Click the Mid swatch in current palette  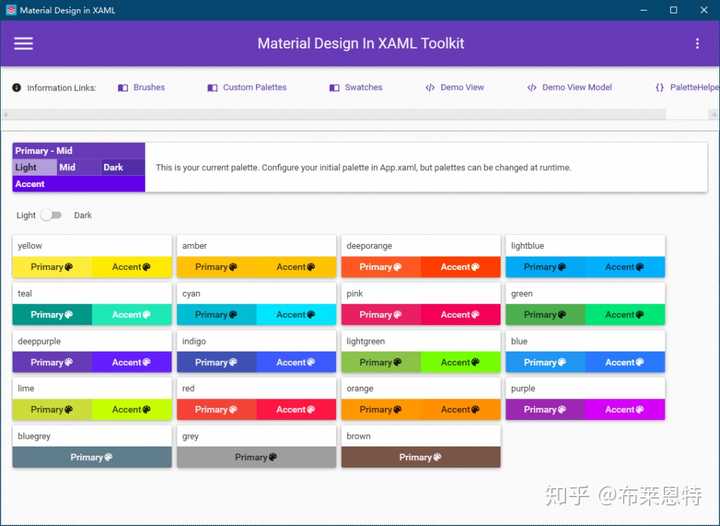coord(79,168)
